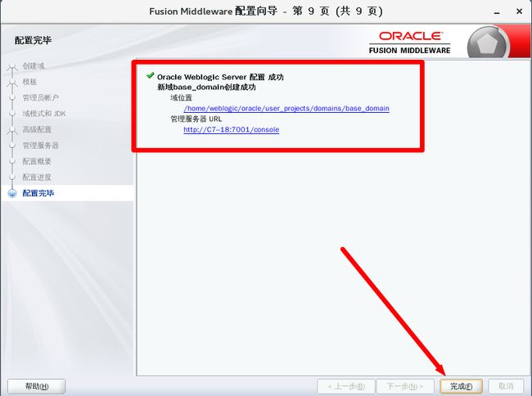The width and height of the screenshot is (532, 396).
Task: Select the 配置概要 step in sidebar
Action: (37, 161)
